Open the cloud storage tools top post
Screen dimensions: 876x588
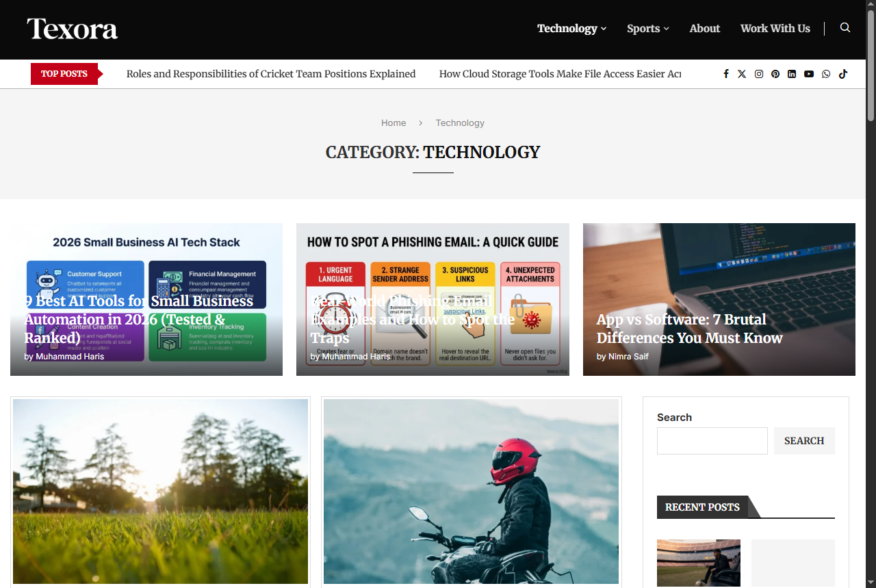pos(560,74)
